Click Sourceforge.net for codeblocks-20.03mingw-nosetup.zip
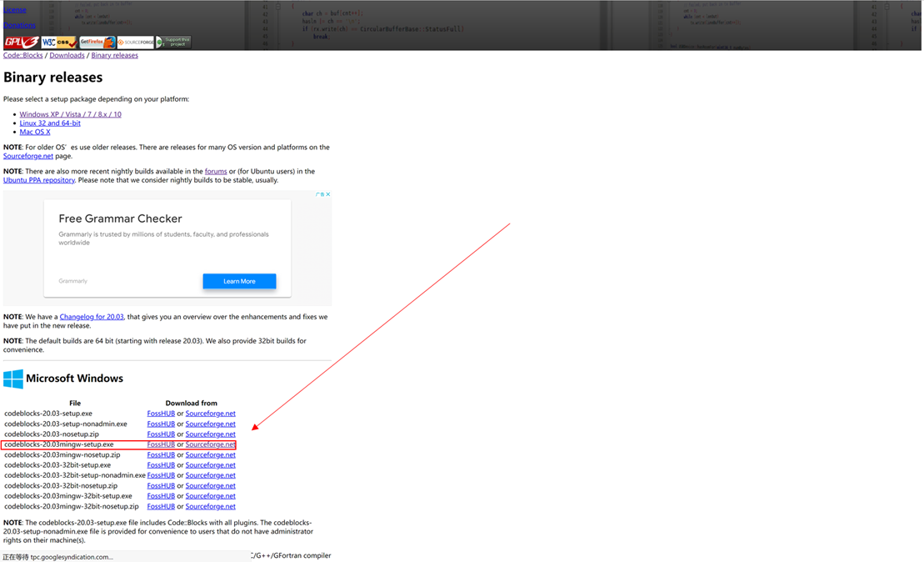924x562 pixels. (x=210, y=455)
